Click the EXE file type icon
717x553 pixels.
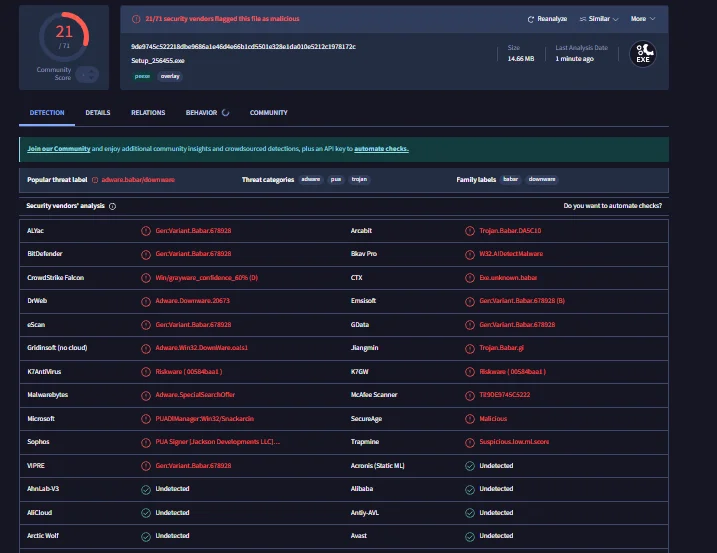[643, 54]
